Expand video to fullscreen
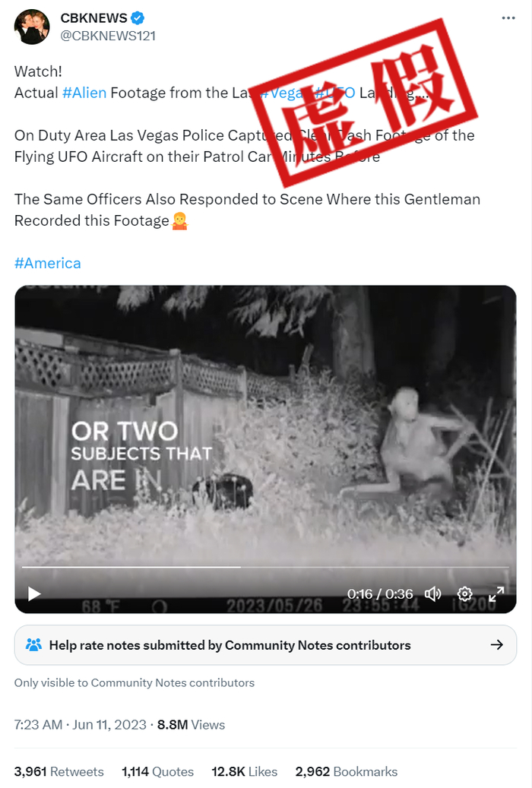This screenshot has width=532, height=788. click(x=496, y=593)
